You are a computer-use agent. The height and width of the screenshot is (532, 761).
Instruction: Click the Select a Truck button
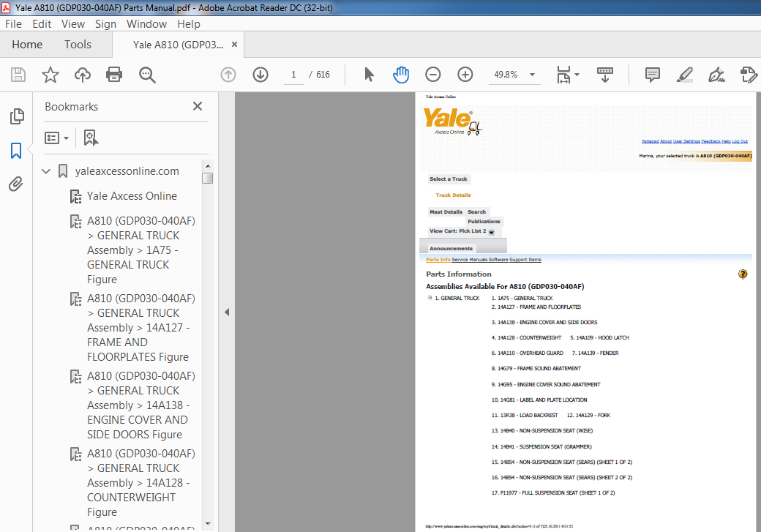point(449,179)
